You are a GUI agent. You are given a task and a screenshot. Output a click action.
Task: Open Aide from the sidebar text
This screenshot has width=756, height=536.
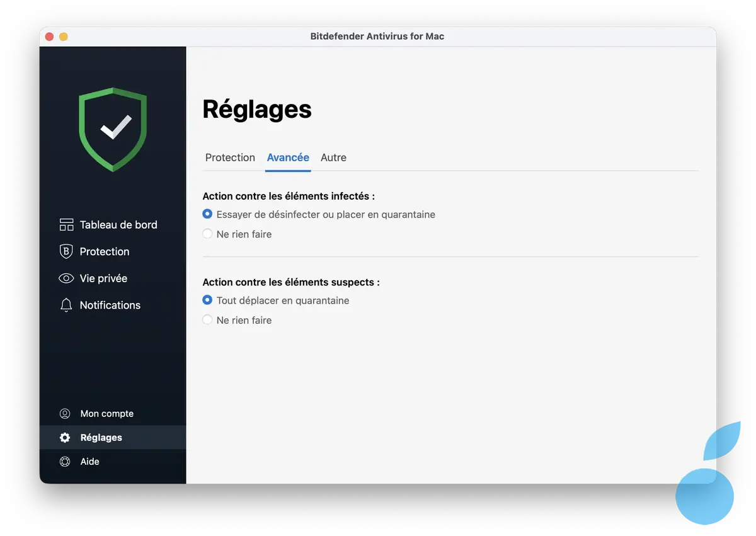[89, 461]
